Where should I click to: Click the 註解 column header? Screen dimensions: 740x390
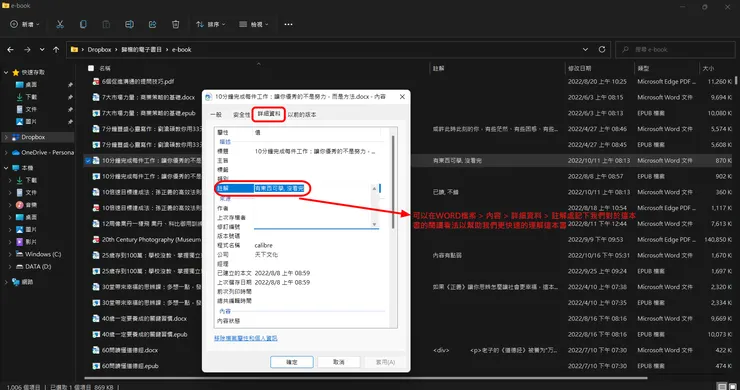click(496, 68)
